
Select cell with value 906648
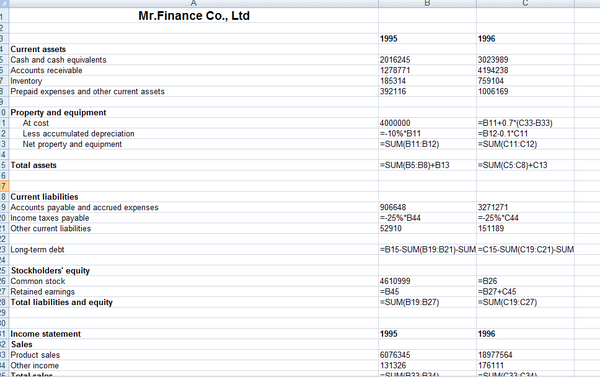[x=393, y=207]
